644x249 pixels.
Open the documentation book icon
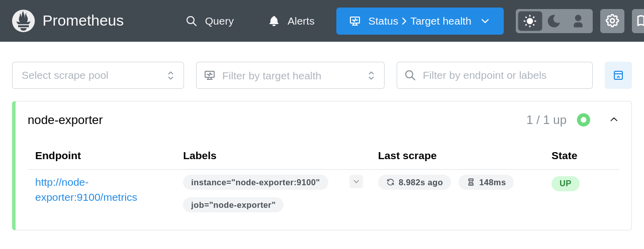(x=638, y=21)
